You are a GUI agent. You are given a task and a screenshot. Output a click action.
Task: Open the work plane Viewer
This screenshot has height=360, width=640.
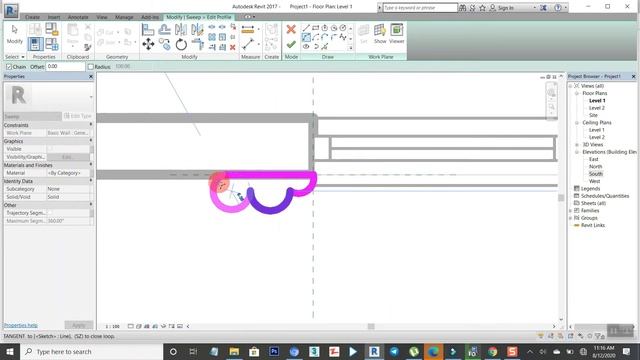click(396, 34)
